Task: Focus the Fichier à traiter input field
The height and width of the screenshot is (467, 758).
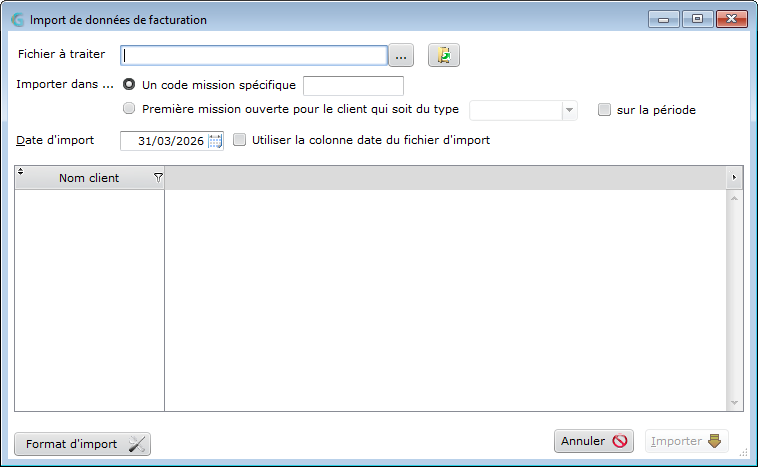Action: point(254,55)
